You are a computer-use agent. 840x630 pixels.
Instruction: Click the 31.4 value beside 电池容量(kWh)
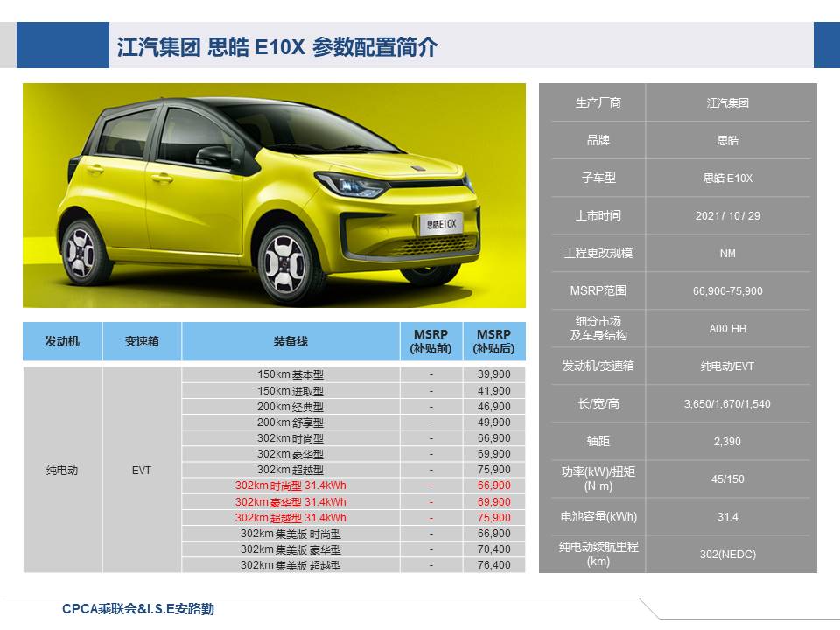pos(727,517)
